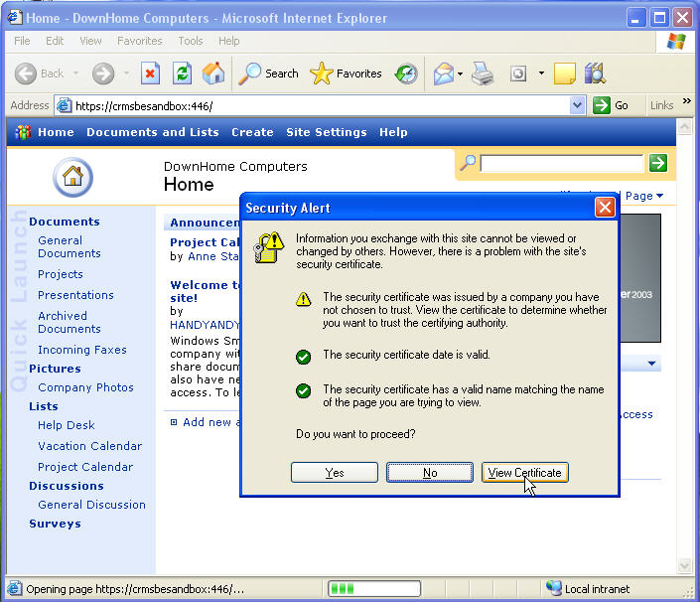Viewport: 700px width, 602px height.
Task: Click the SharePoint people logo in nav bar
Action: [23, 132]
